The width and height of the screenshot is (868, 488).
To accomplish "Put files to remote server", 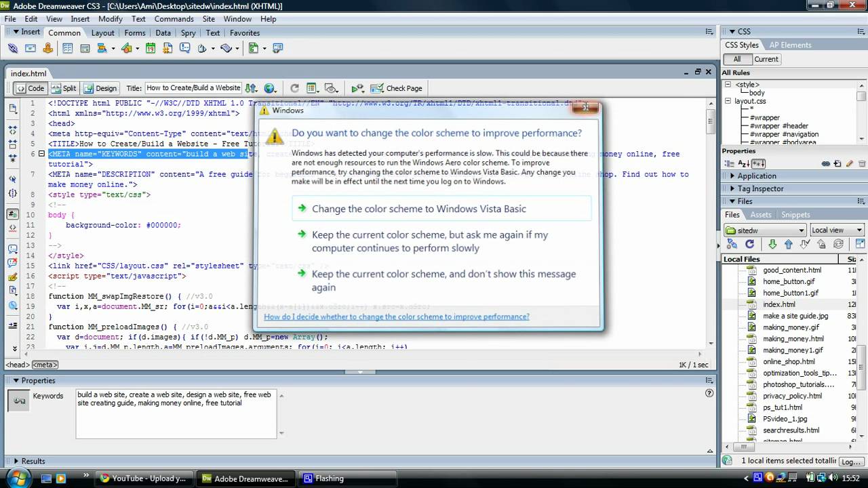I will pos(788,245).
